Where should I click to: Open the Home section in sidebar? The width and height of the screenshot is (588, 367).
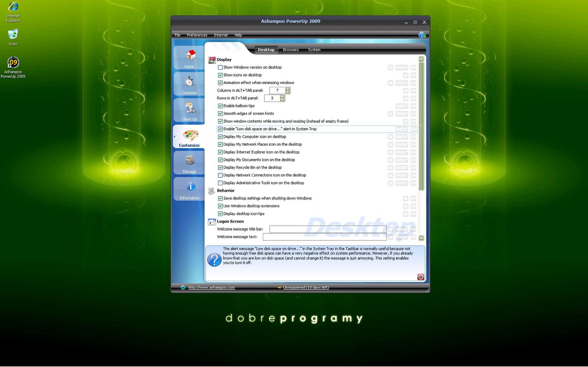tap(189, 58)
